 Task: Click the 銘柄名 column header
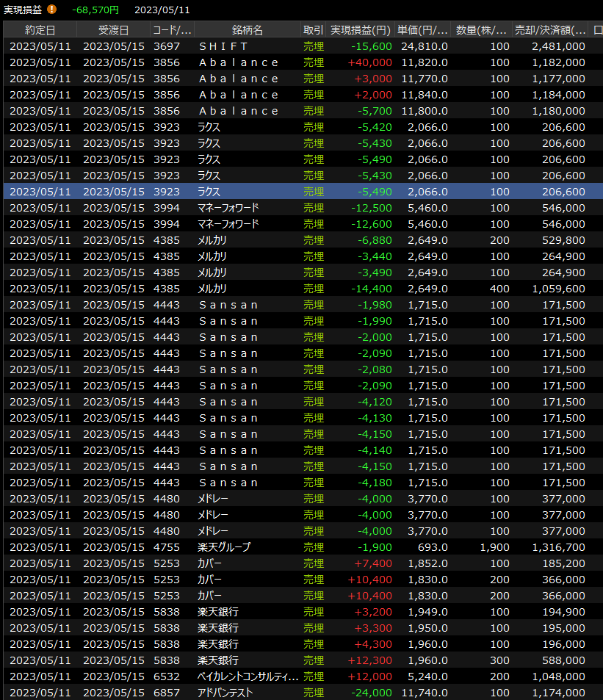pyautogui.click(x=247, y=30)
